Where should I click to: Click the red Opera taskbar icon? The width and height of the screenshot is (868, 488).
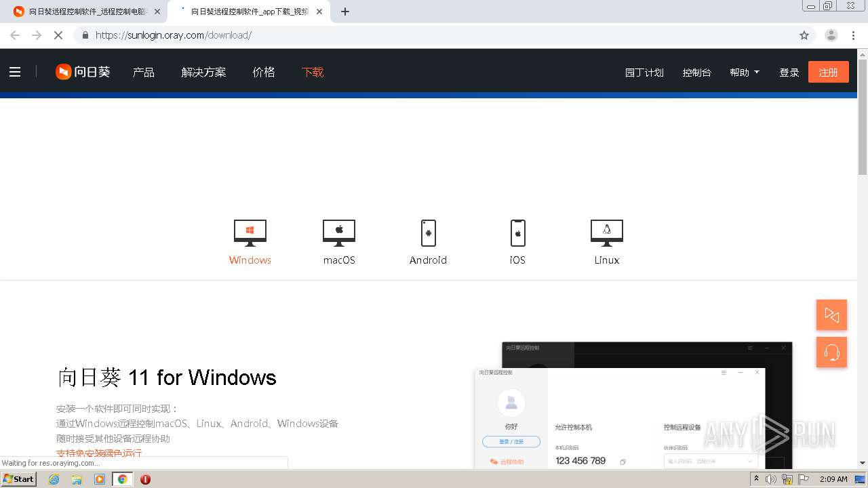145,479
